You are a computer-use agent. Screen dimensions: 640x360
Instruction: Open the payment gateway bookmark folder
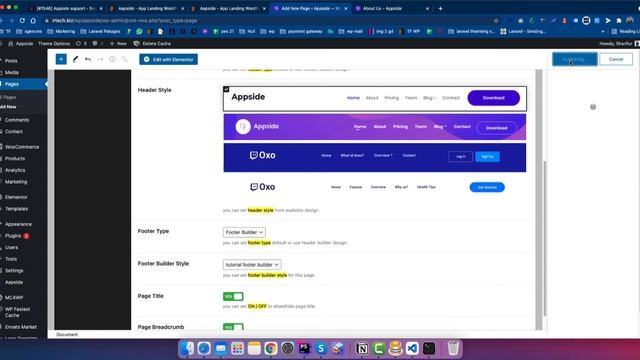click(x=301, y=31)
